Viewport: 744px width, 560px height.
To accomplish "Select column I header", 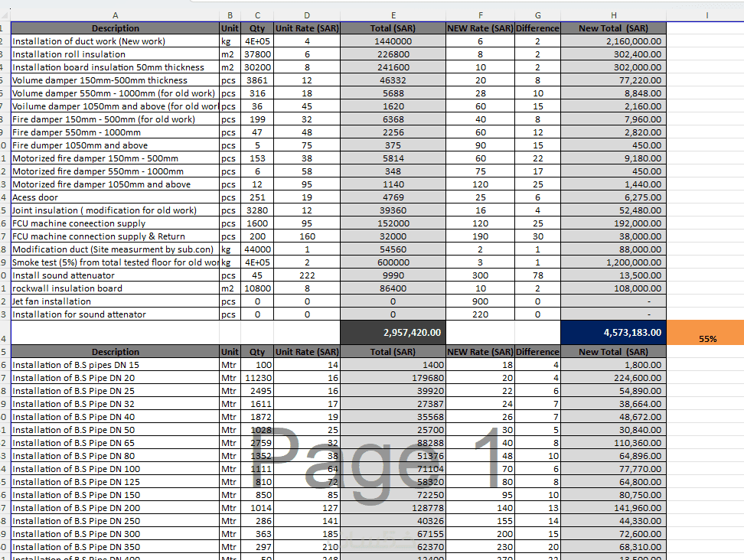I will (706, 15).
